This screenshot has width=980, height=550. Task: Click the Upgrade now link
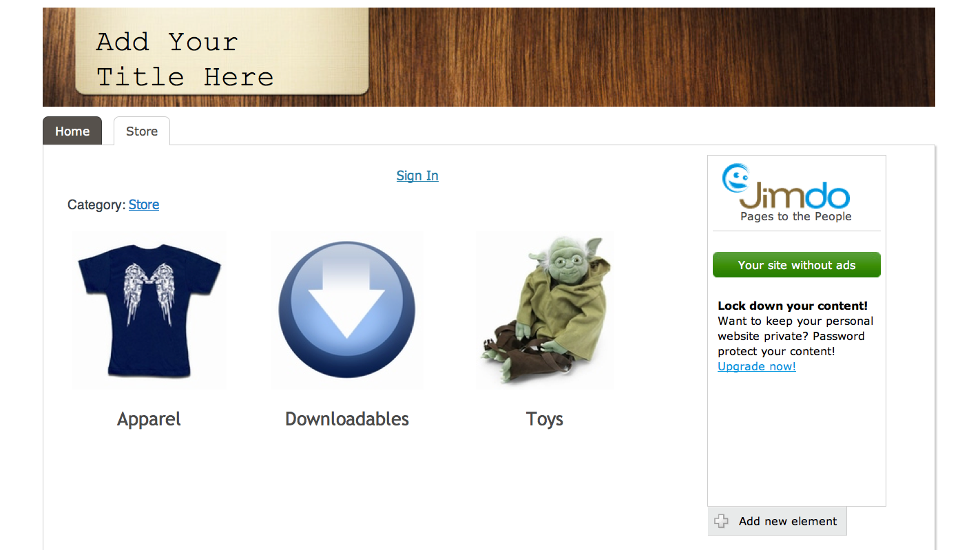click(x=757, y=366)
